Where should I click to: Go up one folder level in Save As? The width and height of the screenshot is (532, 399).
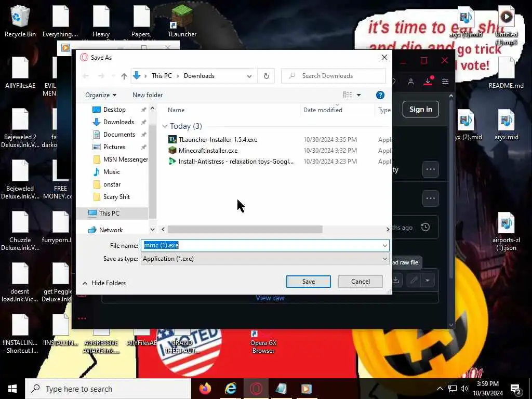pyautogui.click(x=124, y=76)
